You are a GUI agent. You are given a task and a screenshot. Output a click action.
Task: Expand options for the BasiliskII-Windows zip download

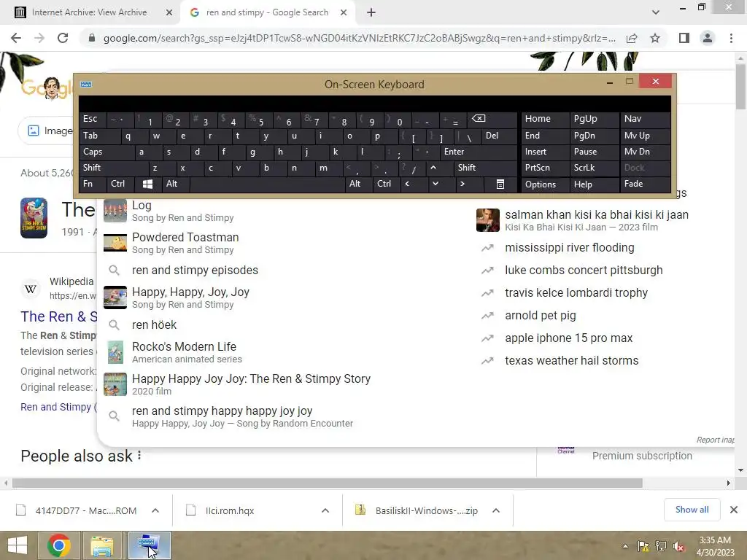point(496,510)
